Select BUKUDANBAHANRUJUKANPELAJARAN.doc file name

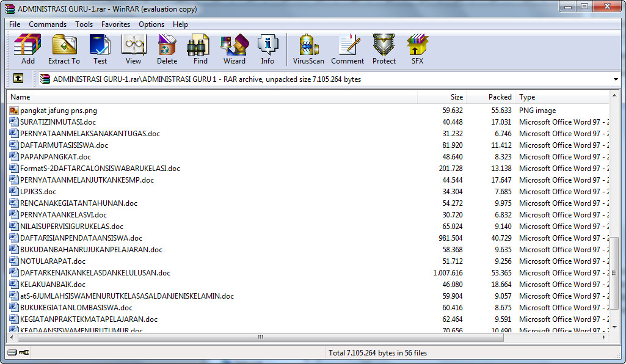click(91, 249)
